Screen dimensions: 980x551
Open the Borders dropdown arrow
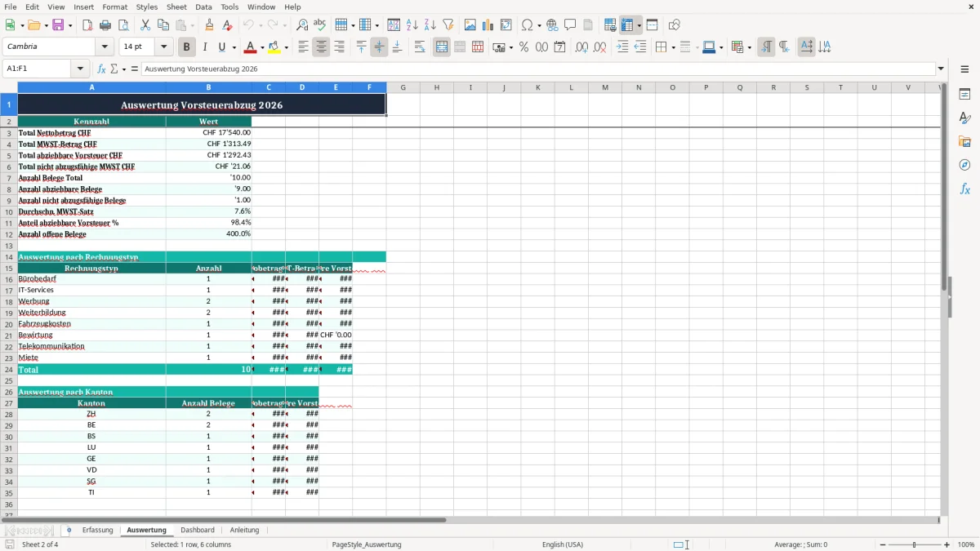click(672, 47)
